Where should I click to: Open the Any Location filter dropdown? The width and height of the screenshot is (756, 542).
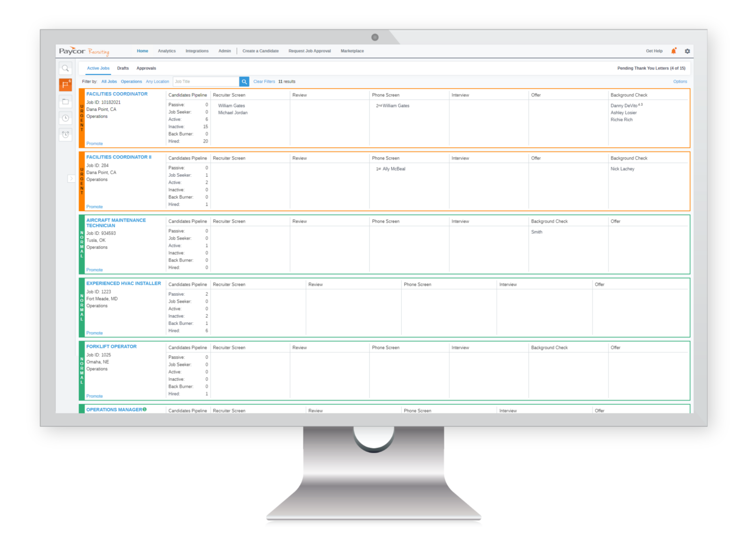[157, 81]
